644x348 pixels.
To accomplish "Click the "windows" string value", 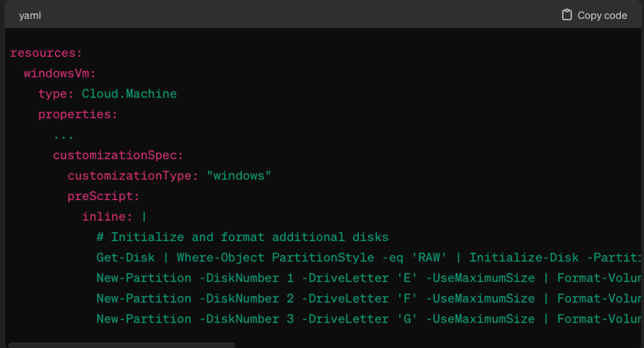I will (x=239, y=176).
